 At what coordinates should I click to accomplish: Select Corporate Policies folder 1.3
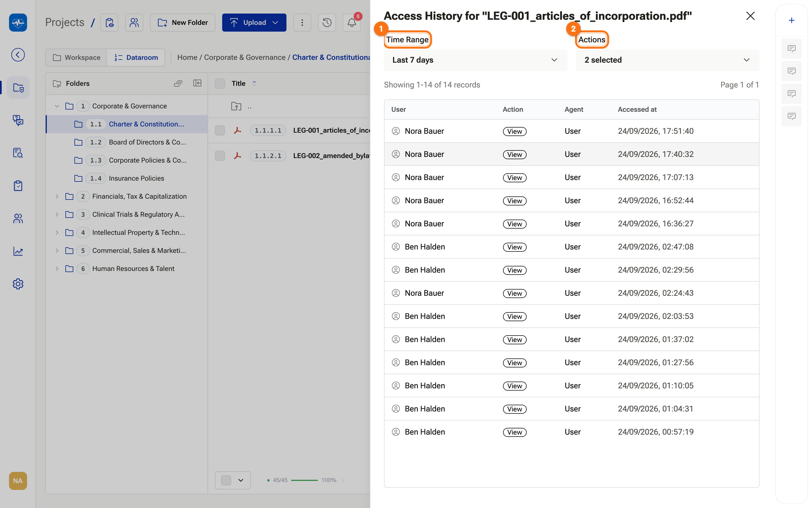click(127, 160)
